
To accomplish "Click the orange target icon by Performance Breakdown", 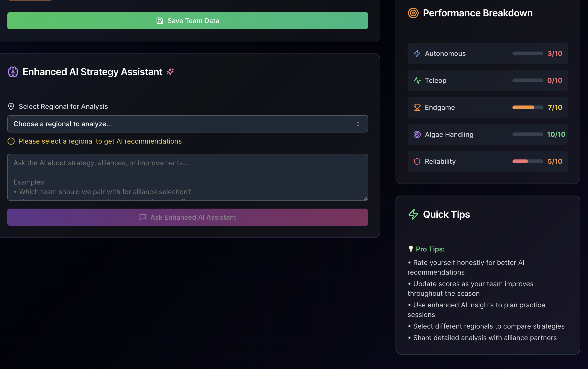I will [x=413, y=13].
